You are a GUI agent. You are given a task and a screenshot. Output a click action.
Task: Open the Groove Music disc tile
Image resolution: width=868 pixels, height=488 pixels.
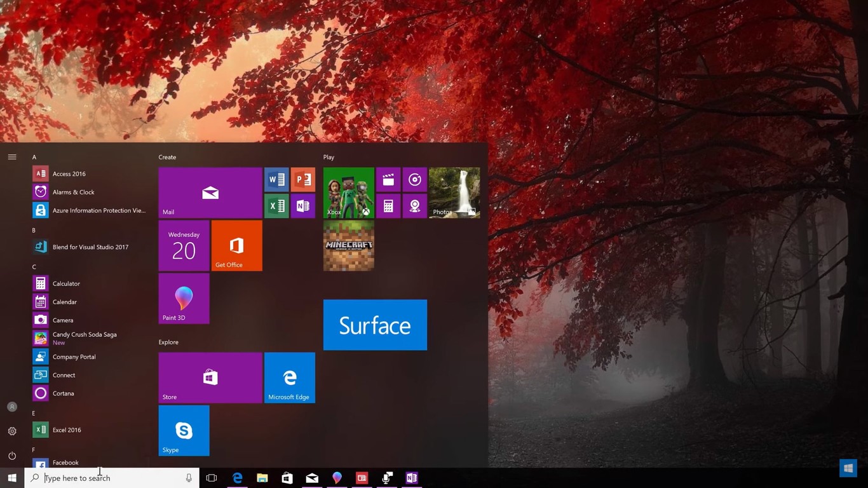click(415, 180)
